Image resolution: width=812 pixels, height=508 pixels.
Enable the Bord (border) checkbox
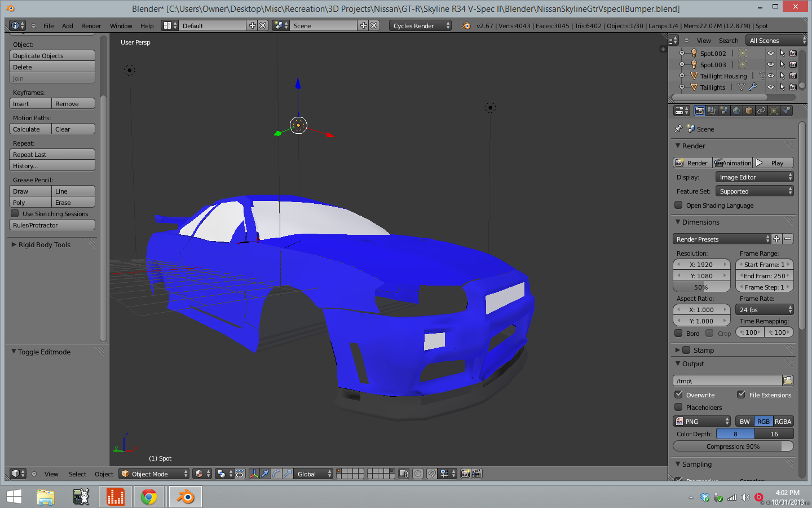(678, 333)
